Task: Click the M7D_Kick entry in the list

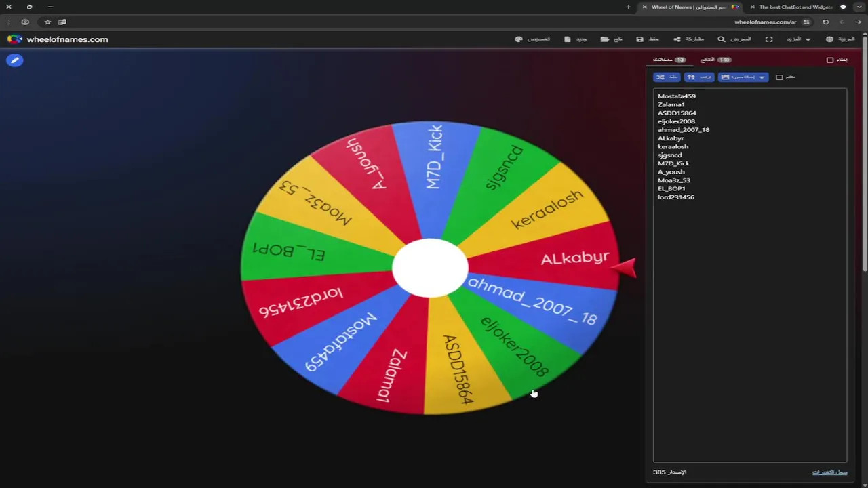Action: pyautogui.click(x=673, y=163)
